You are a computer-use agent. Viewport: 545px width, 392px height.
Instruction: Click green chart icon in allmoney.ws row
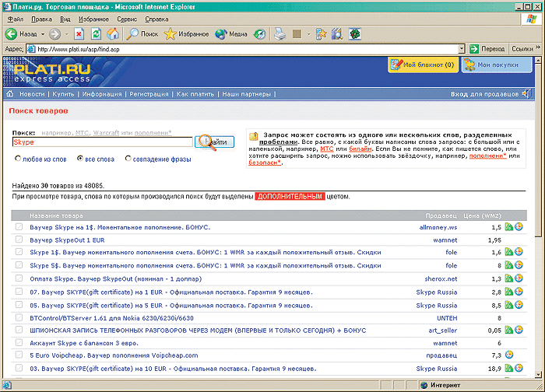click(x=509, y=227)
